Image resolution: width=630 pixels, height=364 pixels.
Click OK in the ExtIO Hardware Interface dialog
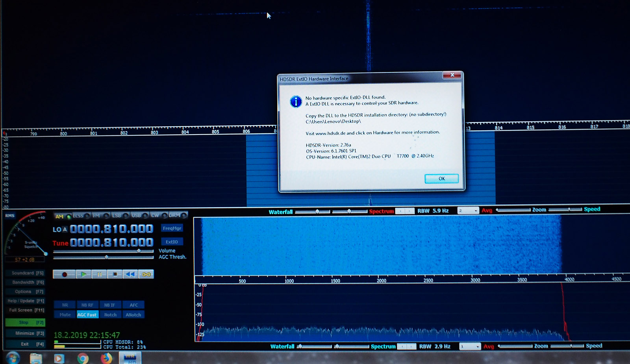coord(441,179)
